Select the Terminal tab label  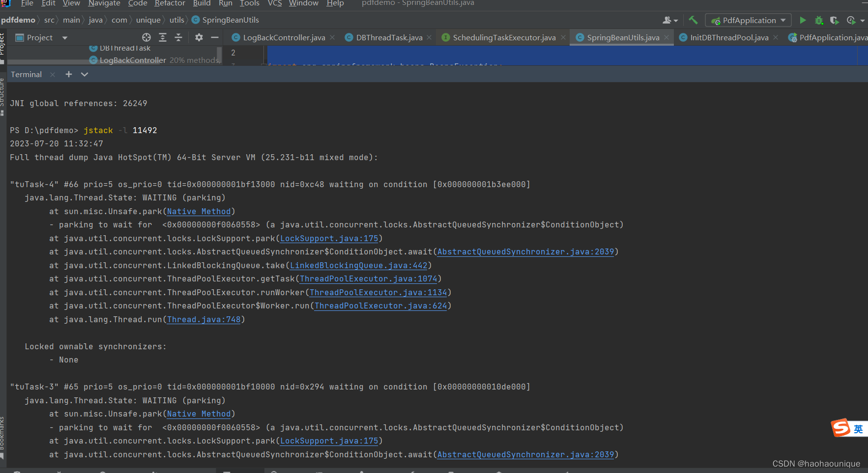tap(27, 74)
